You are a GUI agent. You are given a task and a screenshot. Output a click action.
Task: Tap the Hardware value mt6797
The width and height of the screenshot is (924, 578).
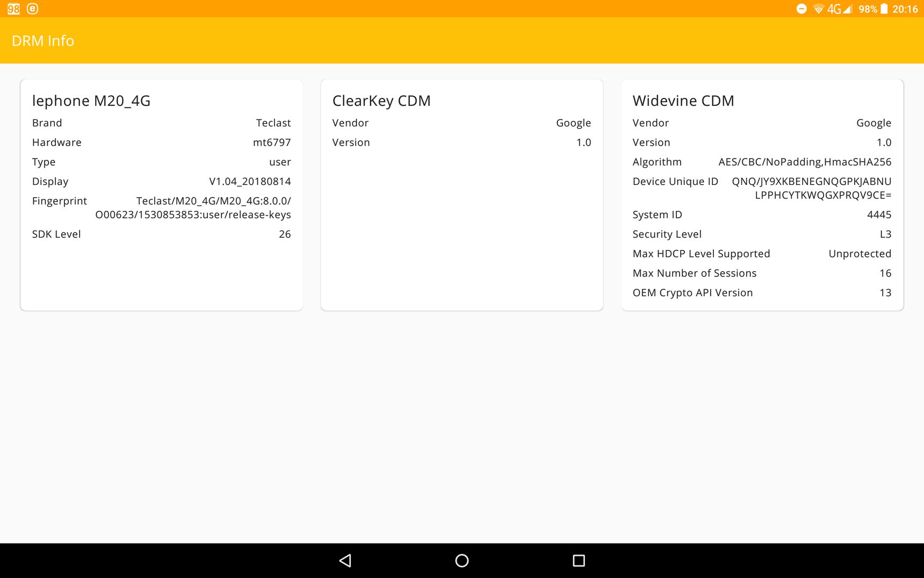point(272,142)
